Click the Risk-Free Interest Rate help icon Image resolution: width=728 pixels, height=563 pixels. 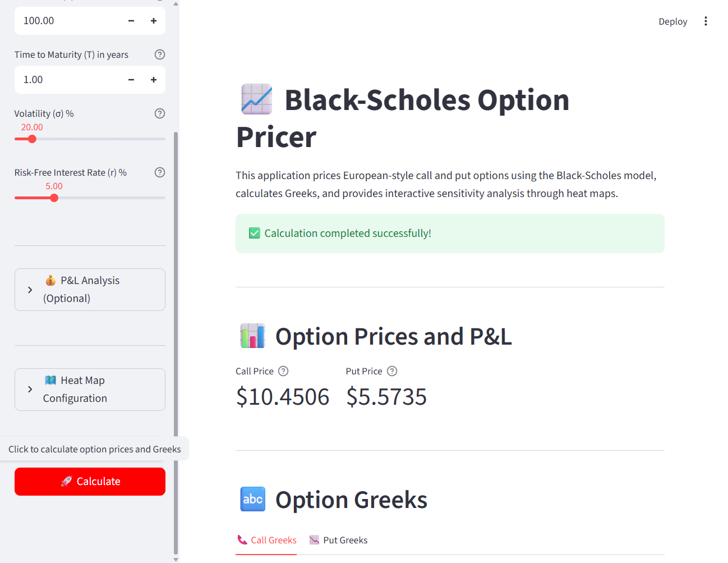point(160,172)
